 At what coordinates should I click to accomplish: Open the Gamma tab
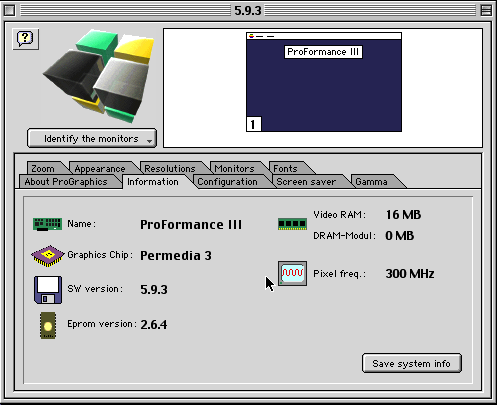coord(372,182)
